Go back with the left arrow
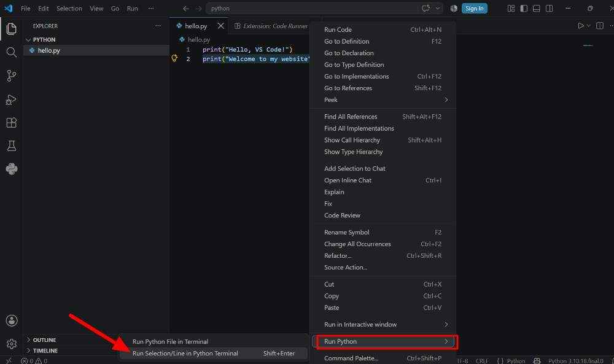This screenshot has height=364, width=614. coord(186,9)
